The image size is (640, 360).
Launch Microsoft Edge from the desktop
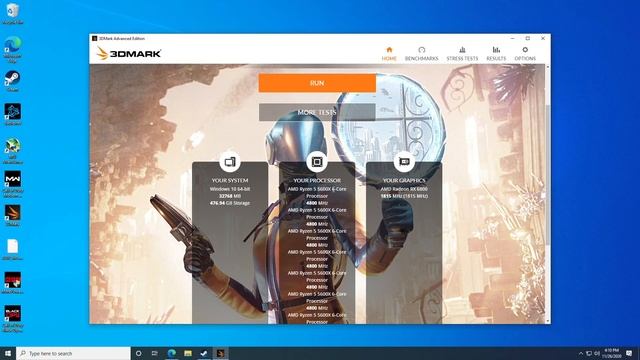pos(13,48)
